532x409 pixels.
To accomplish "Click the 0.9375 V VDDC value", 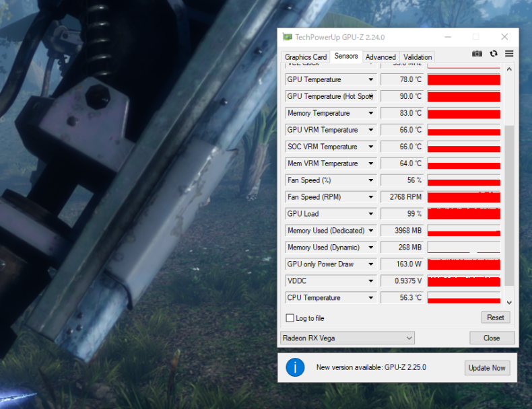I will (x=402, y=281).
